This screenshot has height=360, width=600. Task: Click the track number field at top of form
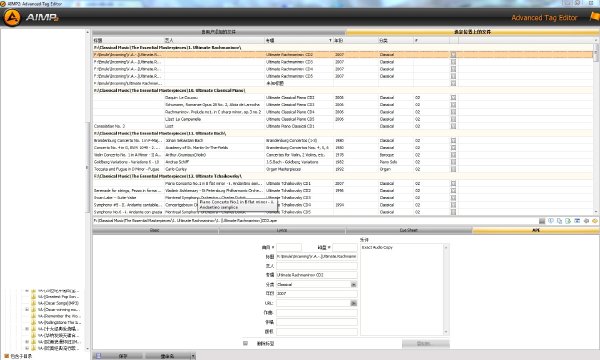(x=289, y=248)
